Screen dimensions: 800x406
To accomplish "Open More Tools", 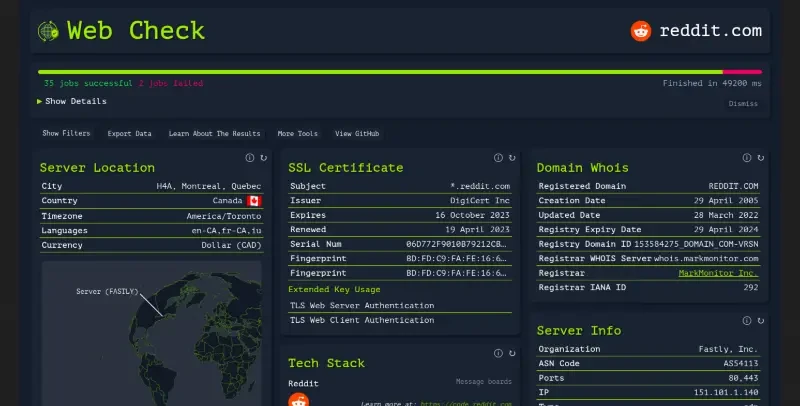I will coord(297,133).
